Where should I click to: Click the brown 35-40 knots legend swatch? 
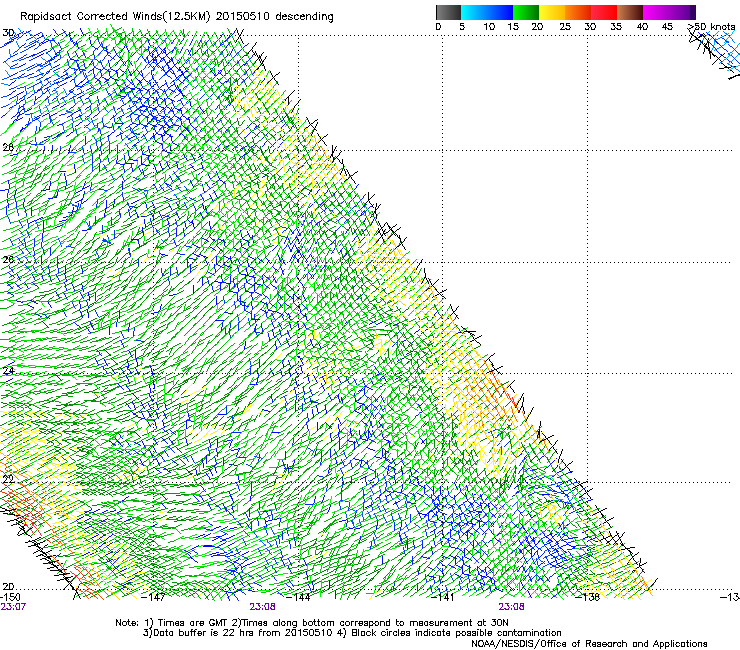click(x=630, y=12)
